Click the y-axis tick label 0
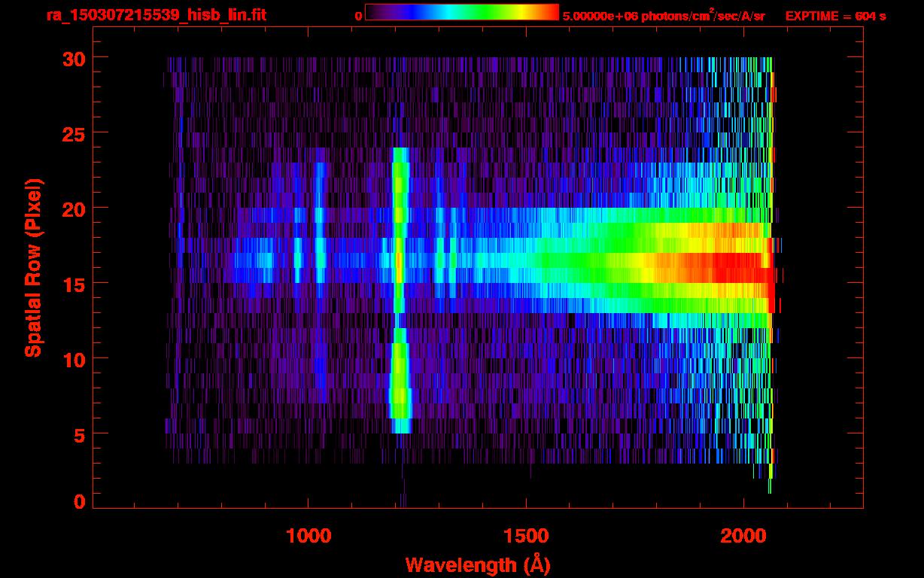This screenshot has width=924, height=578. (x=78, y=501)
